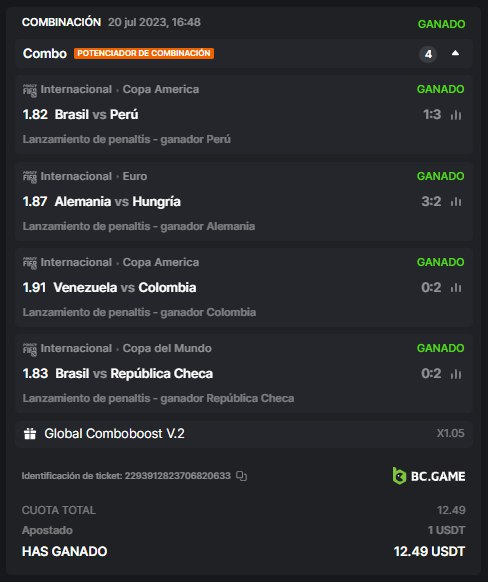Open the Brasil vs Perú match

[96, 114]
